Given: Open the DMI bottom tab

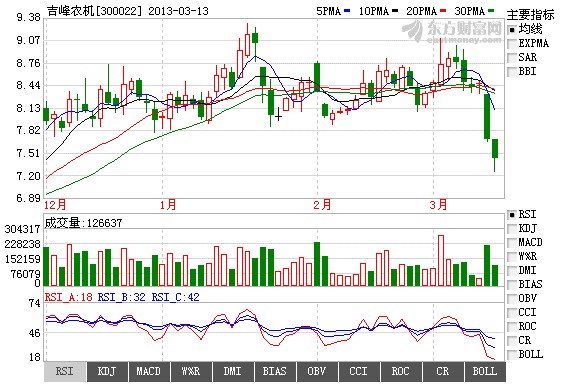Looking at the screenshot, I should [x=233, y=372].
